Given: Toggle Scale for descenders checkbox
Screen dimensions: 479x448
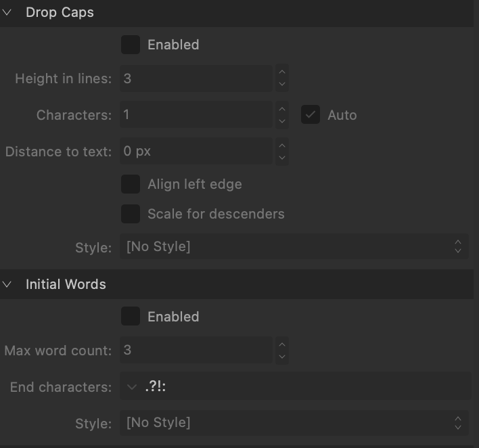Looking at the screenshot, I should (131, 214).
